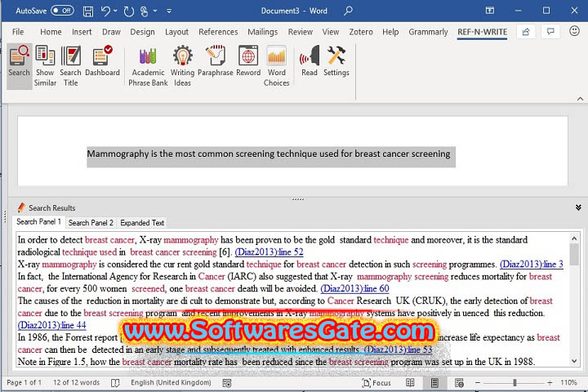Open the Undo history dropdown arrow
The width and height of the screenshot is (588, 392).
click(115, 11)
